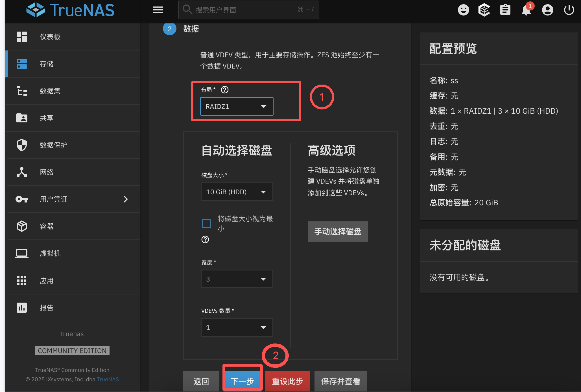Viewport: 581px width, 392px height.
Task: Enable 将磁盘大小视为最小 checkbox
Action: [x=206, y=224]
